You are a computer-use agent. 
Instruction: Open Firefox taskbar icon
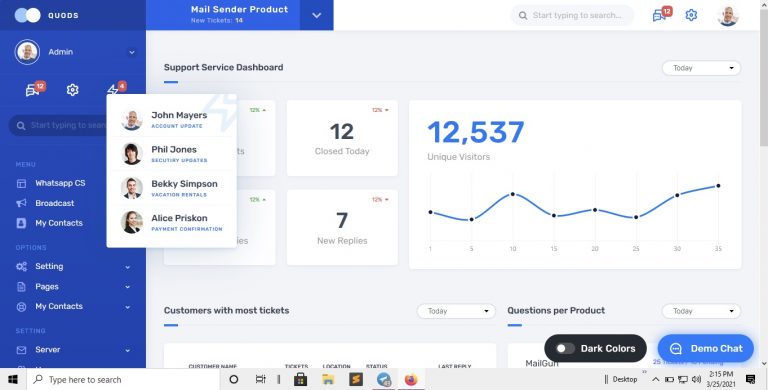[411, 379]
